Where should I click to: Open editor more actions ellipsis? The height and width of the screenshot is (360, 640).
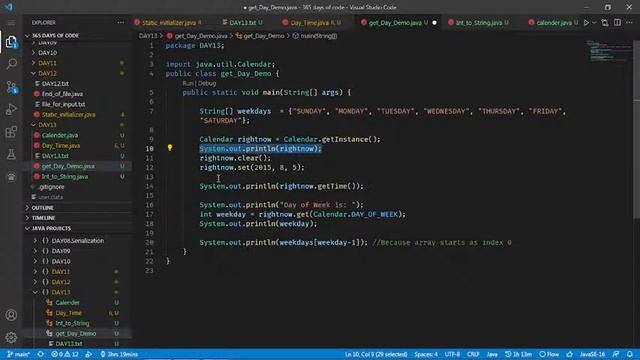coord(629,22)
